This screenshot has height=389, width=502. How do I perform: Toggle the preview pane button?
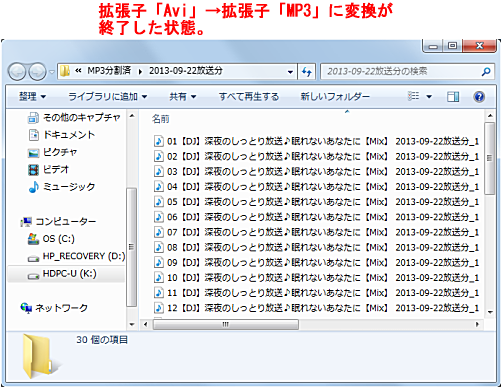coord(453,97)
